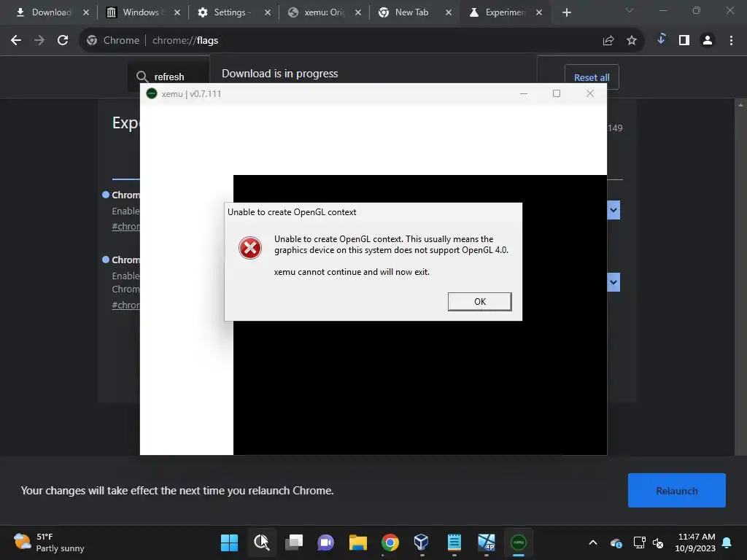747x560 pixels.
Task: Open the weather widget 51°F
Action: pos(49,542)
